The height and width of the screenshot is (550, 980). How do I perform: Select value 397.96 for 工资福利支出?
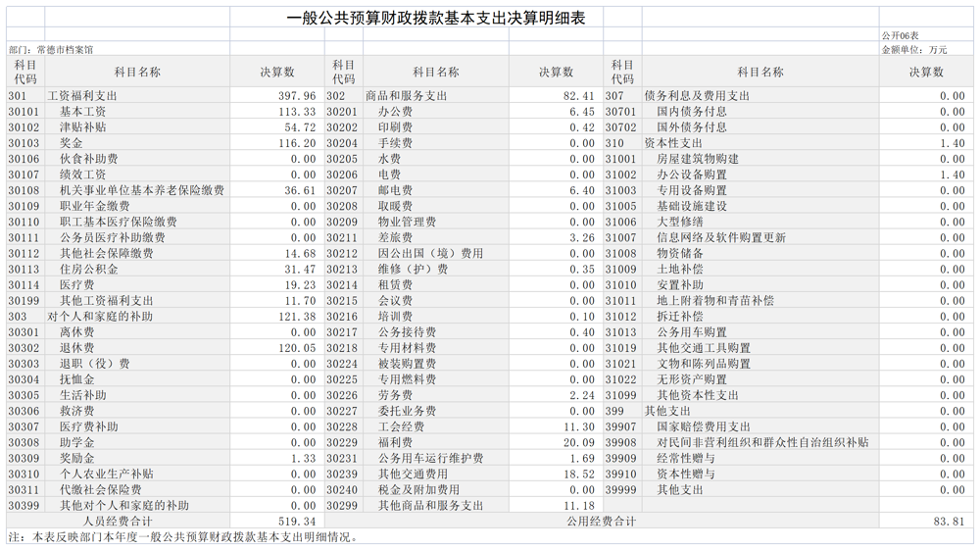click(297, 96)
